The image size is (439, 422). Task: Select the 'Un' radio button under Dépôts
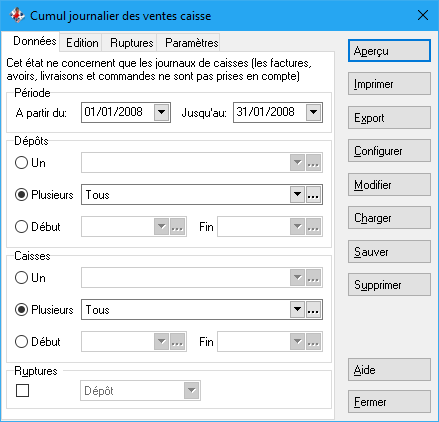(21, 163)
